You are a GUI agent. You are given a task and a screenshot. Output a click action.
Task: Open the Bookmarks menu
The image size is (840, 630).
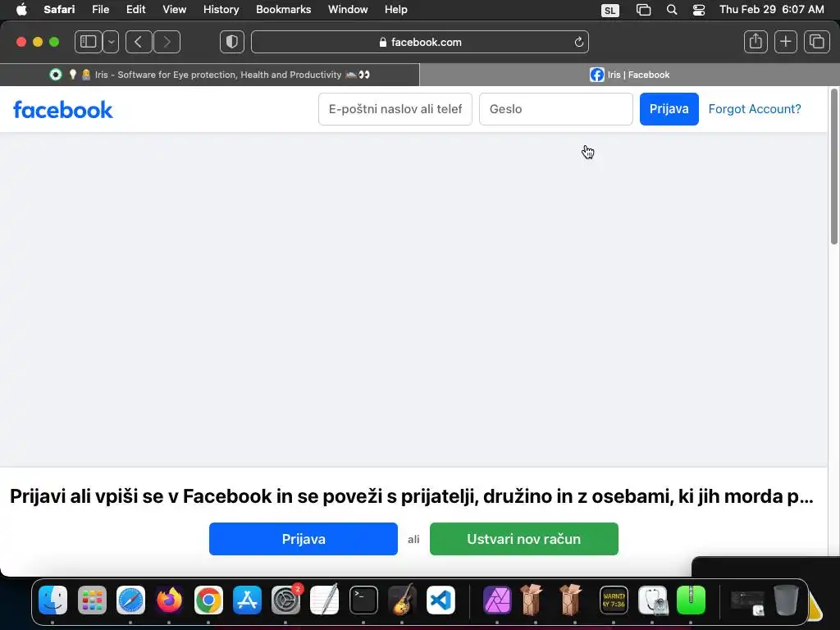coord(283,10)
